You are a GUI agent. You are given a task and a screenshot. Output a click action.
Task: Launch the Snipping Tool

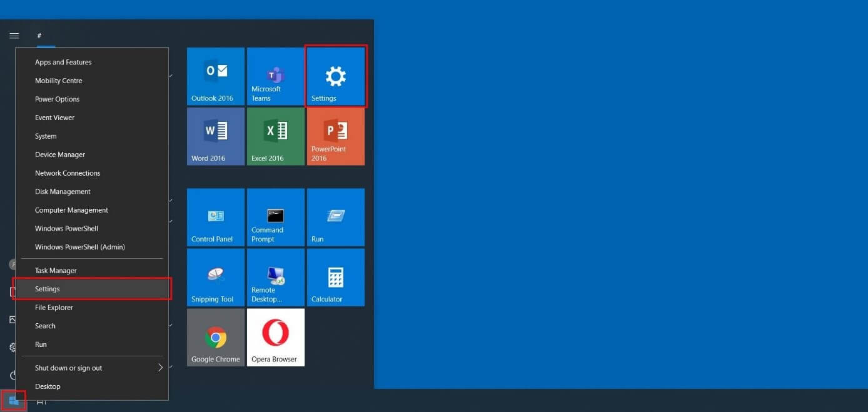pyautogui.click(x=215, y=277)
